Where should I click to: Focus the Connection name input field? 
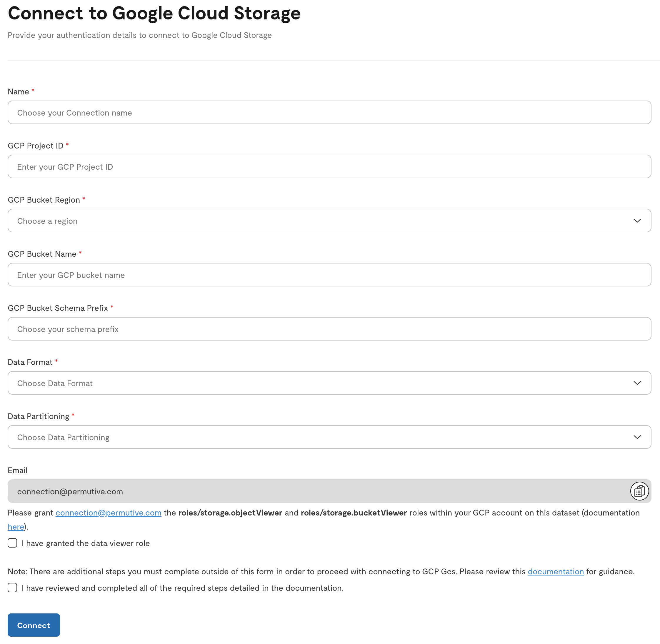(329, 112)
